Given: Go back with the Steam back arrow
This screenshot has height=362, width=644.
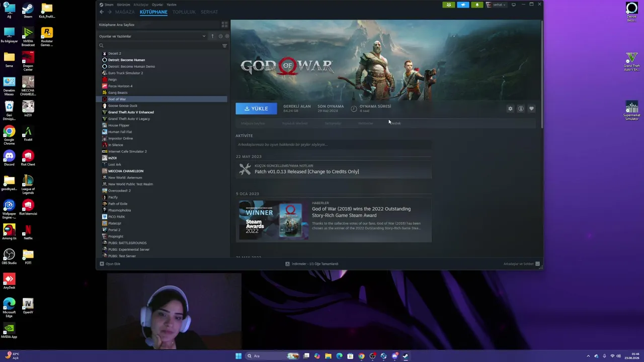Looking at the screenshot, I should click(x=102, y=12).
